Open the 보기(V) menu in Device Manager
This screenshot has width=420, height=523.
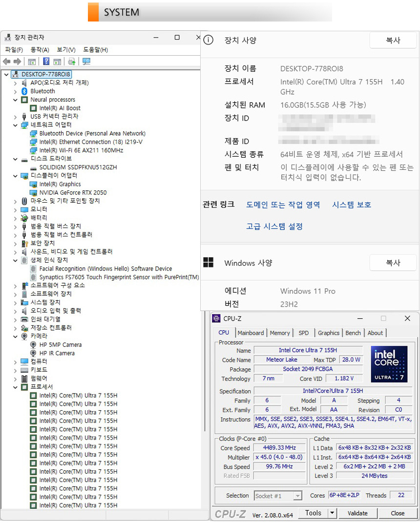coord(66,50)
